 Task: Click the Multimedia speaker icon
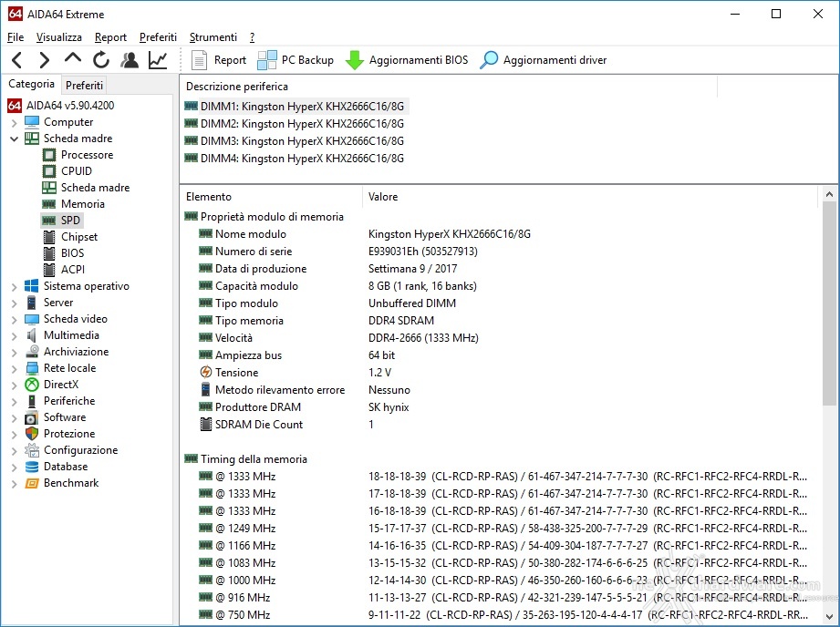tap(32, 335)
